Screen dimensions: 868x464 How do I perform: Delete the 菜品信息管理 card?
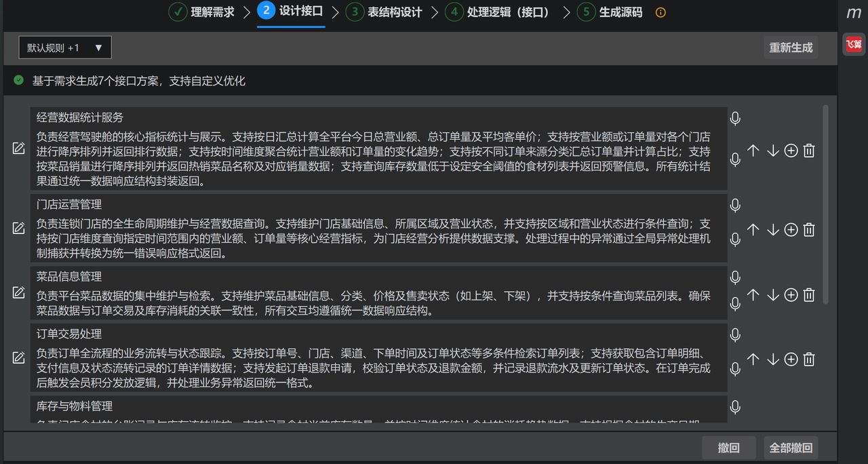(809, 294)
